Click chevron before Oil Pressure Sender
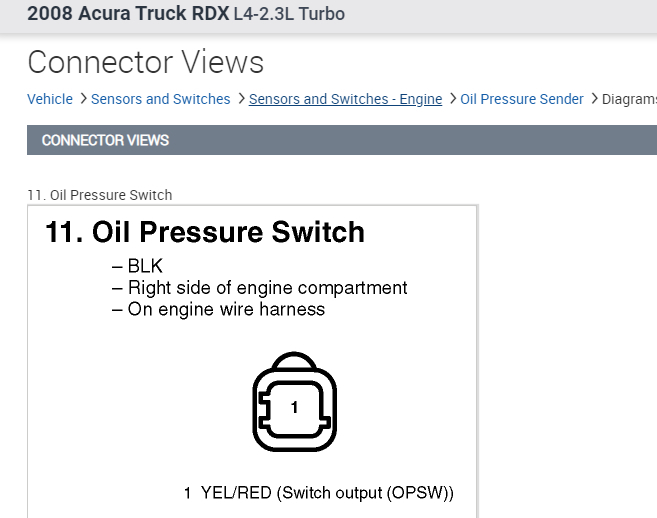Image resolution: width=657 pixels, height=518 pixels. pos(452,99)
